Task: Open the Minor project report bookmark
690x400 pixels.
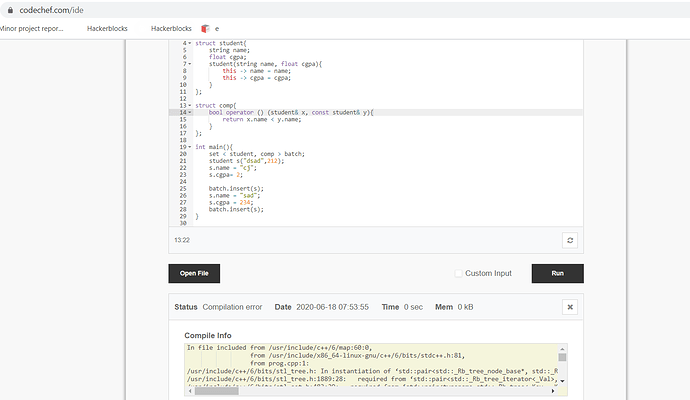Action: tap(31, 29)
